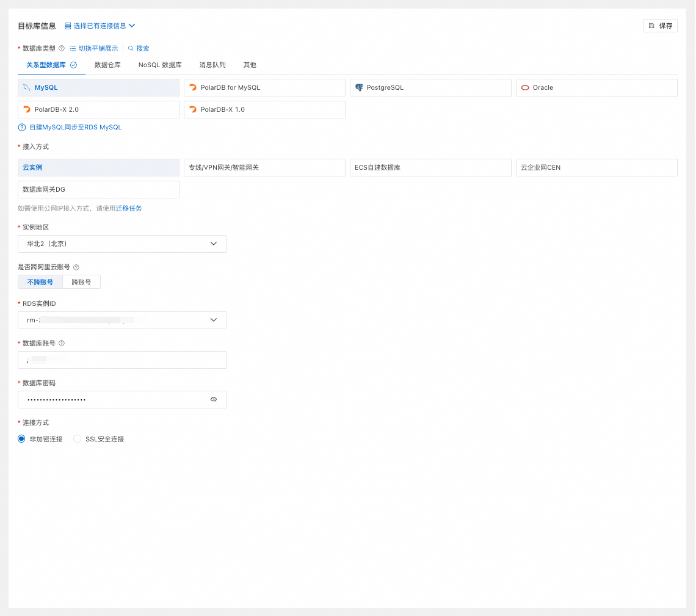This screenshot has height=616, width=696.
Task: Select the Oracle database type
Action: (x=596, y=87)
